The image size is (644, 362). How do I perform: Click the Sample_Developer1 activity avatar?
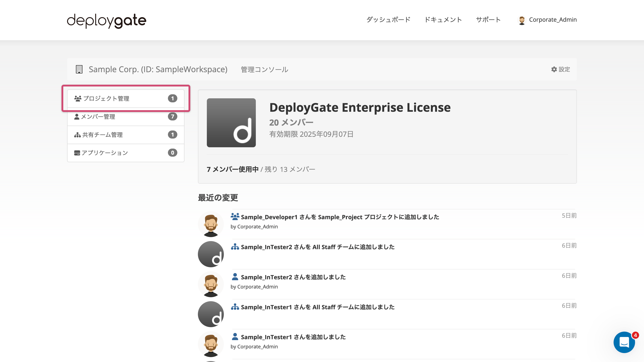coord(210,224)
